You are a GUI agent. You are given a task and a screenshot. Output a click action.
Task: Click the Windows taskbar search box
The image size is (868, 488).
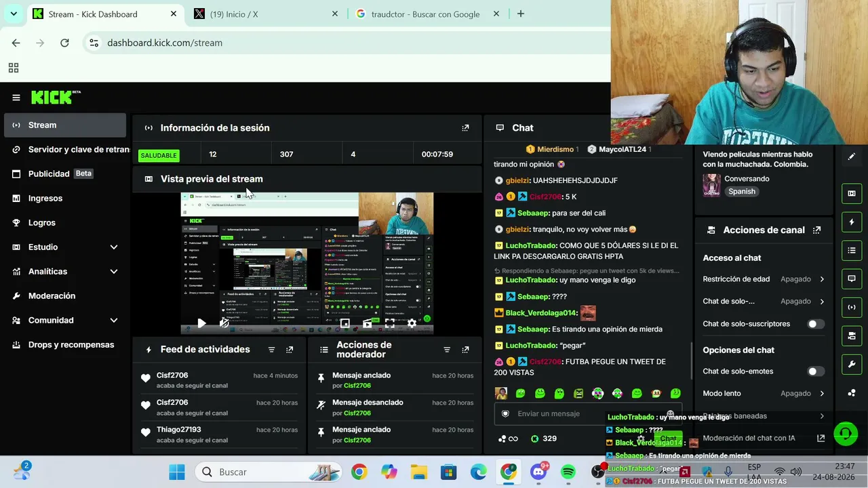(x=269, y=472)
